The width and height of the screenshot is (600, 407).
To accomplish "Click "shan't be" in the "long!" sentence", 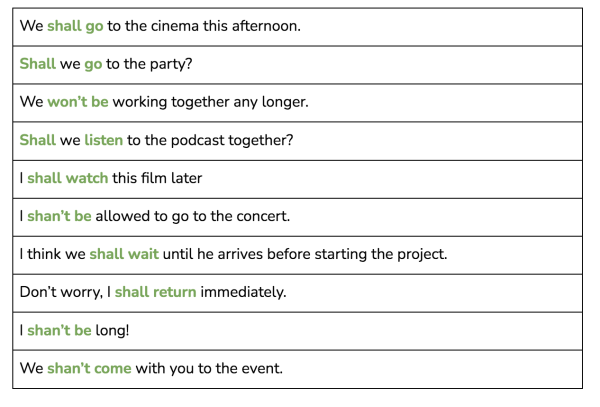I will 59,330.
